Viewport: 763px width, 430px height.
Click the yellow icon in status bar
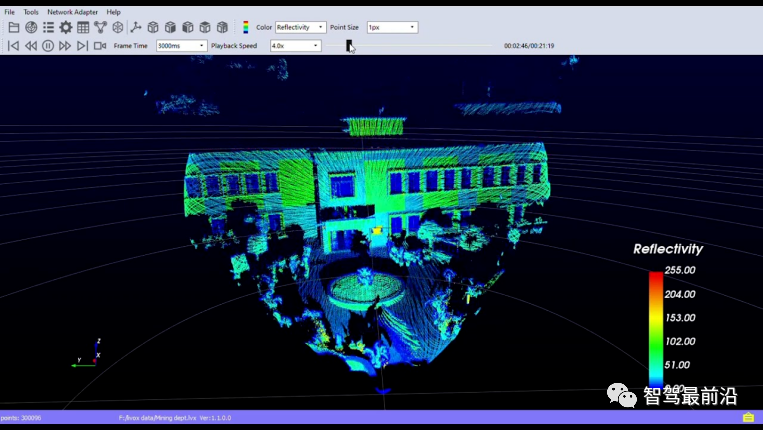click(x=748, y=417)
